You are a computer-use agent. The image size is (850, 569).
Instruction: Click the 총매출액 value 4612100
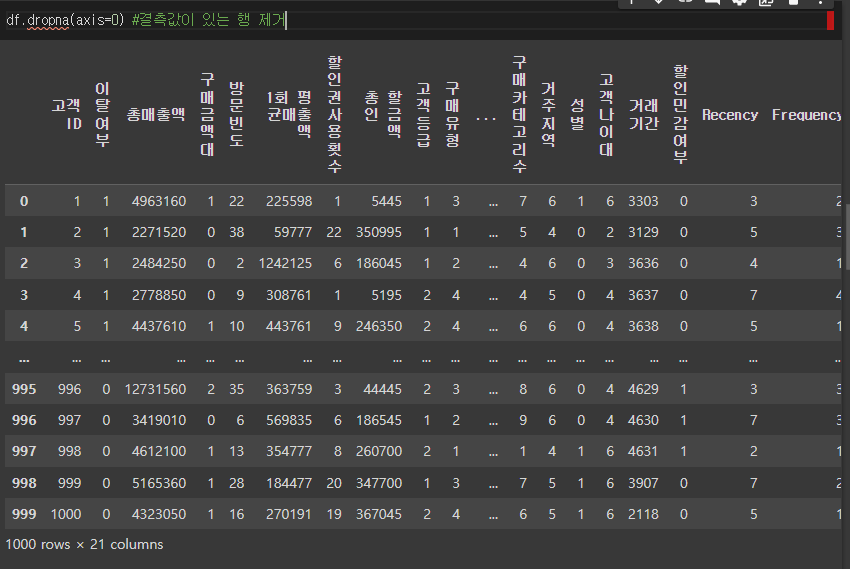tap(159, 451)
